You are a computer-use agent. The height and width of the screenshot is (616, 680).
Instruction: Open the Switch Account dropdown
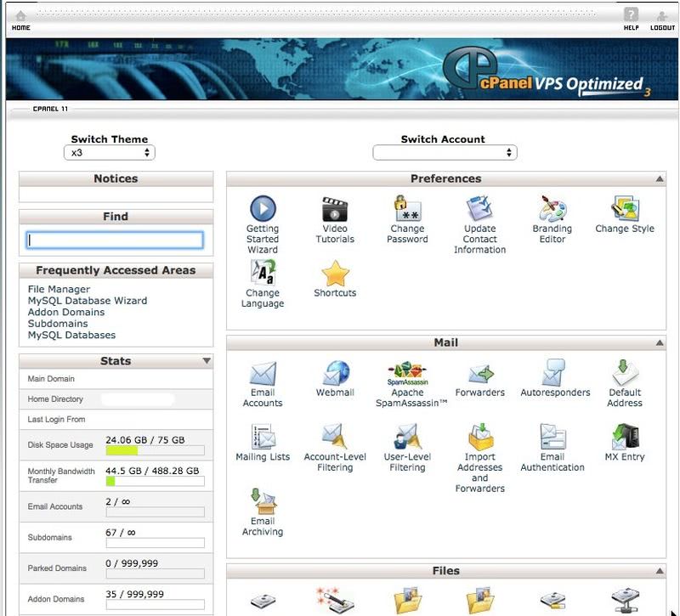pos(445,153)
